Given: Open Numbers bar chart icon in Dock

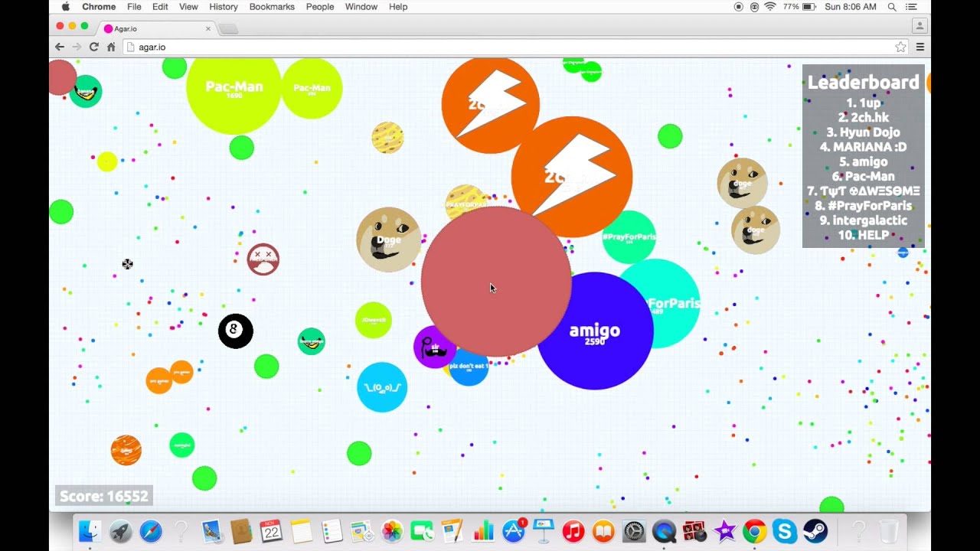Looking at the screenshot, I should click(x=483, y=531).
